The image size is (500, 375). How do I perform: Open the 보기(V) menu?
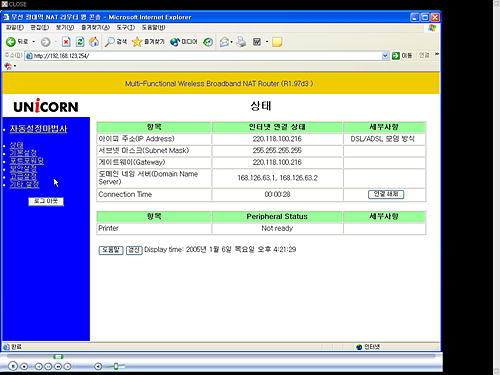[x=65, y=27]
